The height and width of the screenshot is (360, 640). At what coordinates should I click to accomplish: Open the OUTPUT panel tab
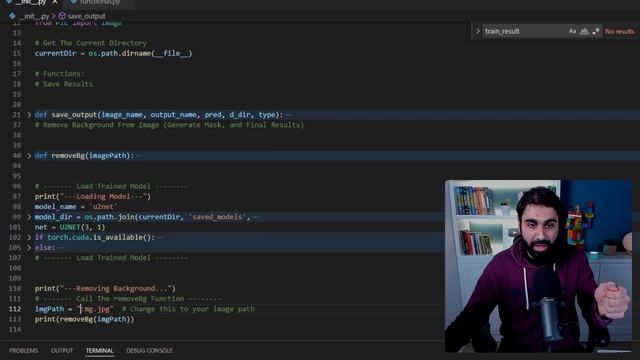coord(62,351)
